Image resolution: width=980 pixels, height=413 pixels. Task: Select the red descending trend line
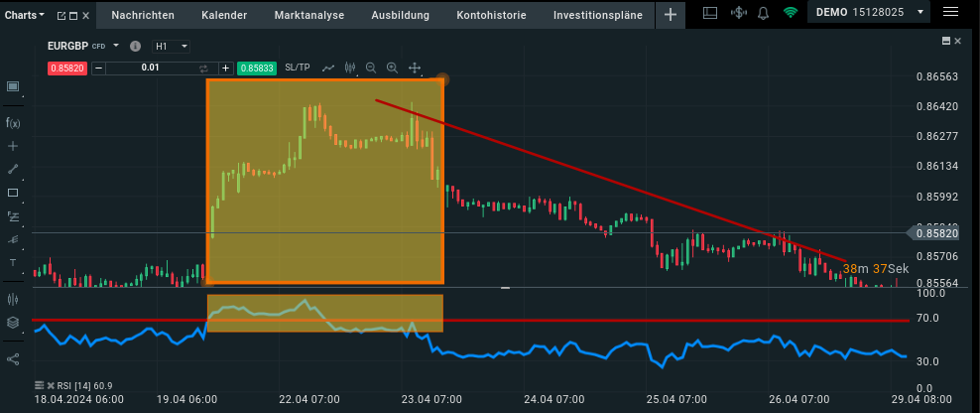tap(611, 181)
